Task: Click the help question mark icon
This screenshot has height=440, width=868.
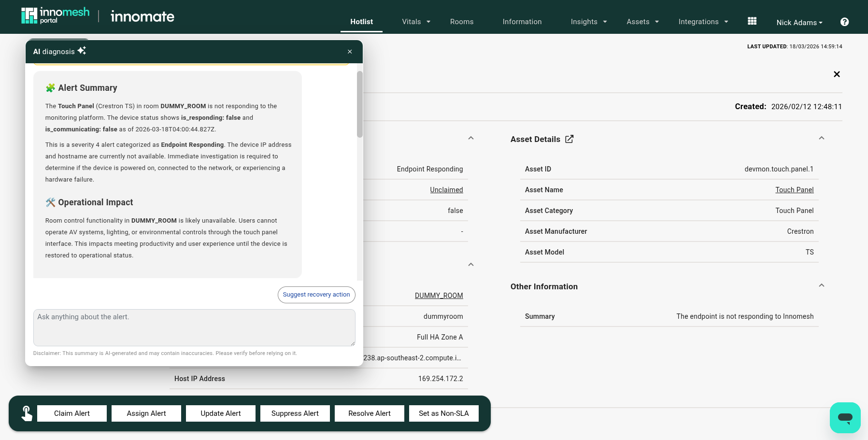Action: (844, 22)
